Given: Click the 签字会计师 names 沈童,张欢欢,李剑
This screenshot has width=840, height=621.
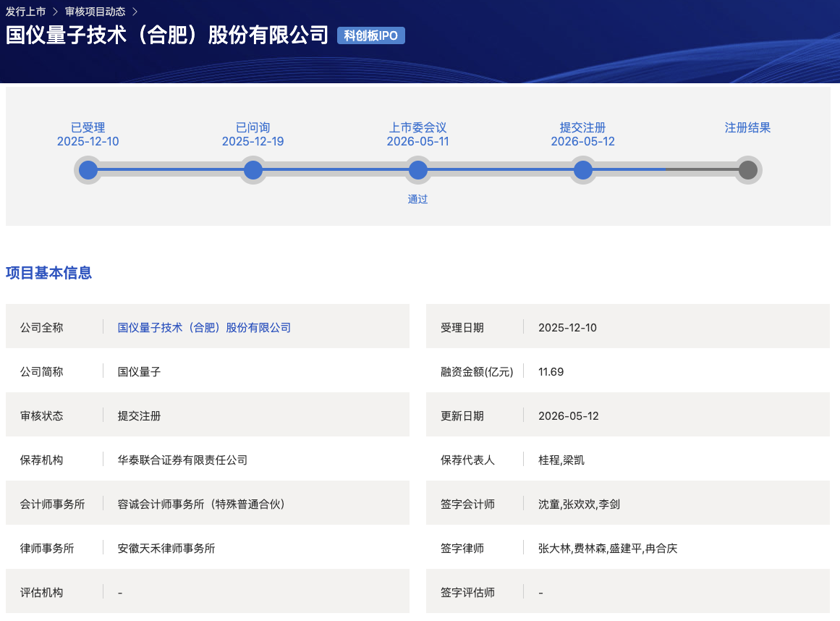Looking at the screenshot, I should coord(579,504).
